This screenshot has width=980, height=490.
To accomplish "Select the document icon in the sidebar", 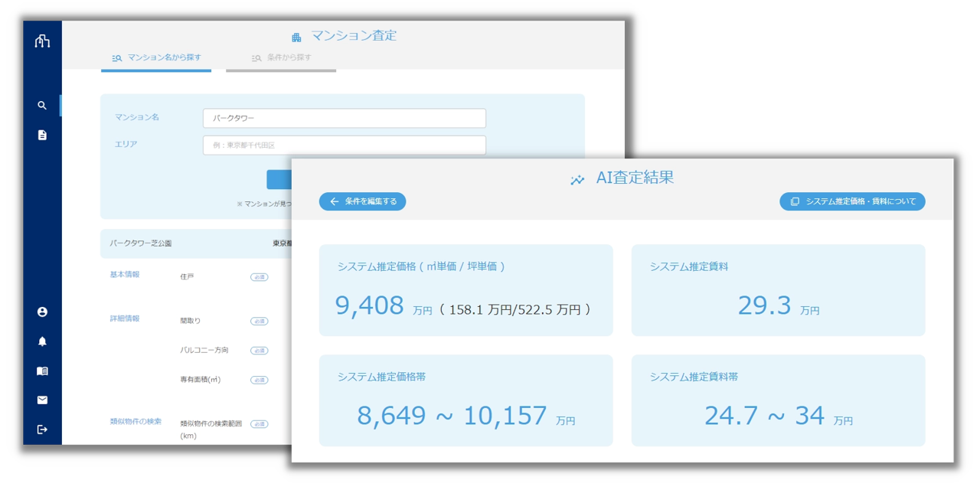I will [x=42, y=136].
